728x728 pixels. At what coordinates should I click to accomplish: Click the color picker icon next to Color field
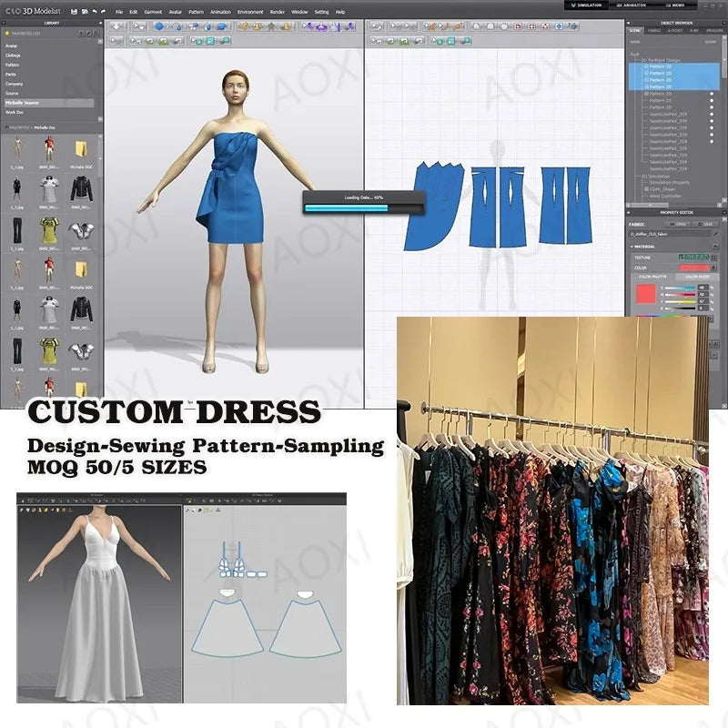(x=714, y=268)
